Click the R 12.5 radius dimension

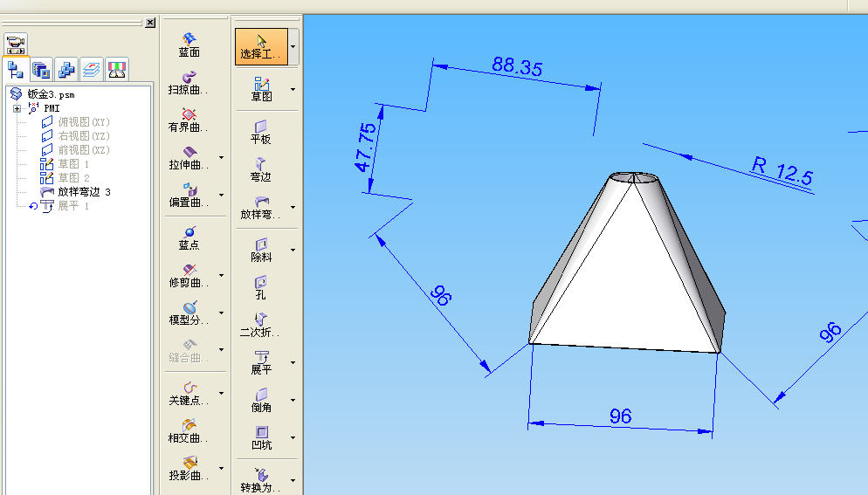[x=782, y=170]
